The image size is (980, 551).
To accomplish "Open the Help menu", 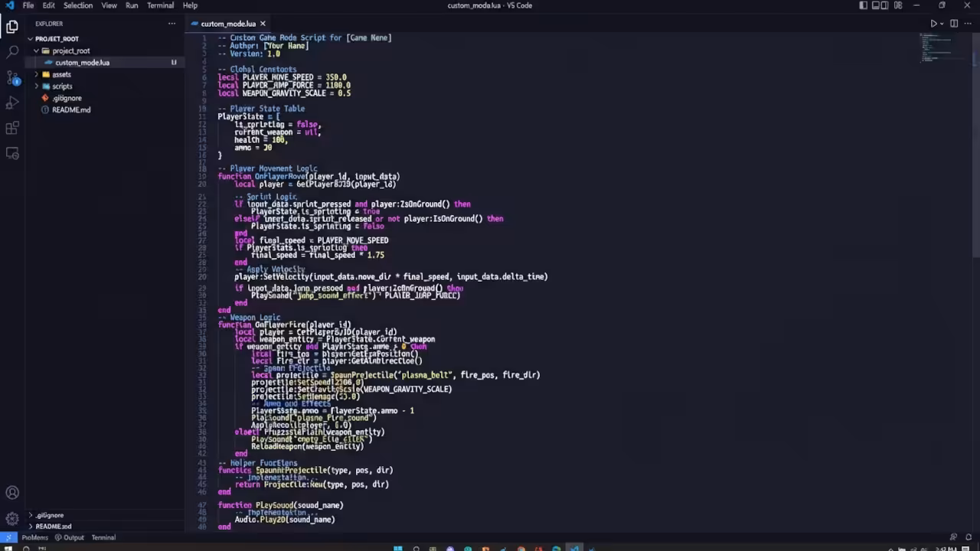I will click(190, 5).
